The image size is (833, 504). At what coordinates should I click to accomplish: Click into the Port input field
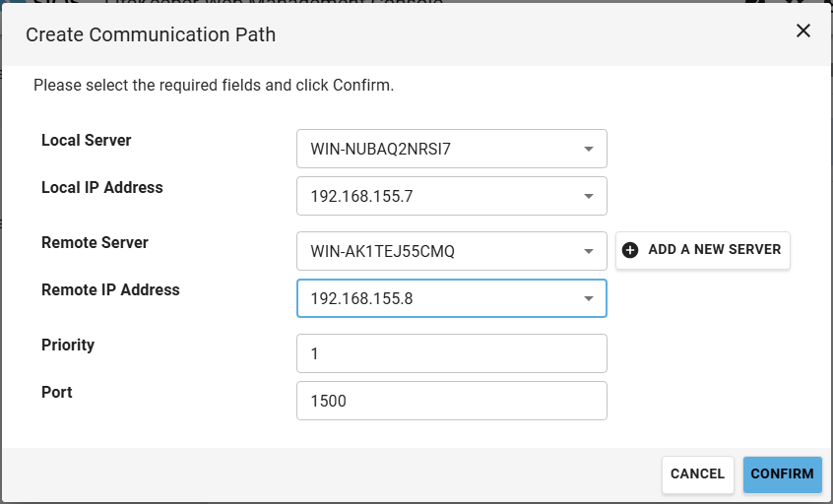tap(451, 401)
